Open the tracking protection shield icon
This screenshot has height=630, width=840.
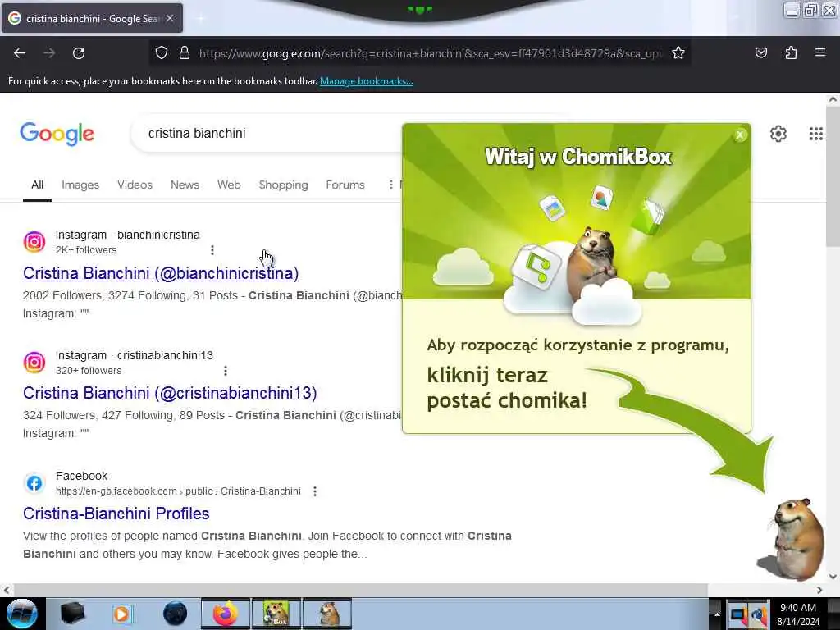162,53
